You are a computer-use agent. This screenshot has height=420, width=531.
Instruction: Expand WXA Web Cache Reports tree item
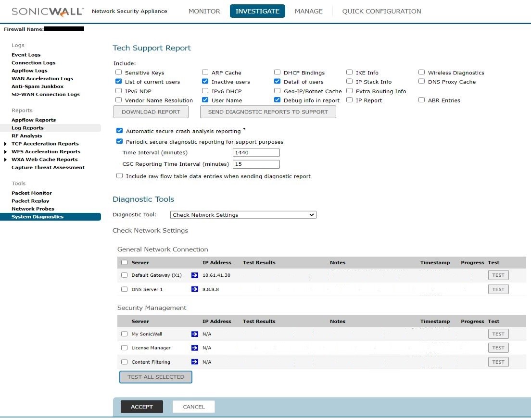click(x=6, y=160)
